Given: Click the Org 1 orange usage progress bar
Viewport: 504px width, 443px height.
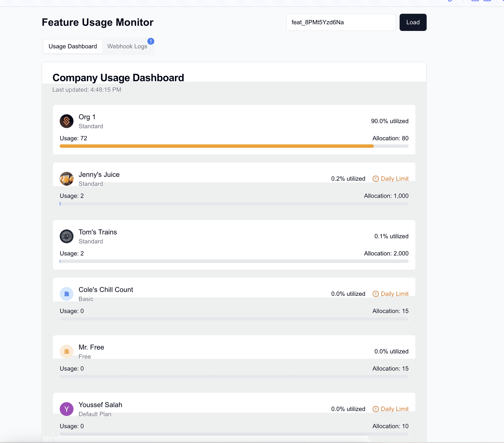Looking at the screenshot, I should click(x=217, y=146).
